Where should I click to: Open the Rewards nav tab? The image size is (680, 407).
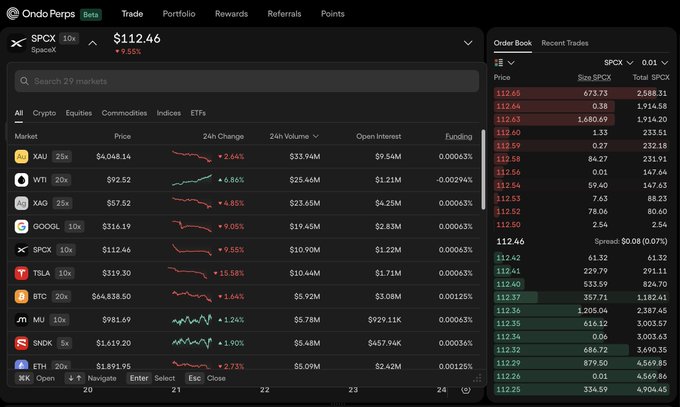pos(231,14)
